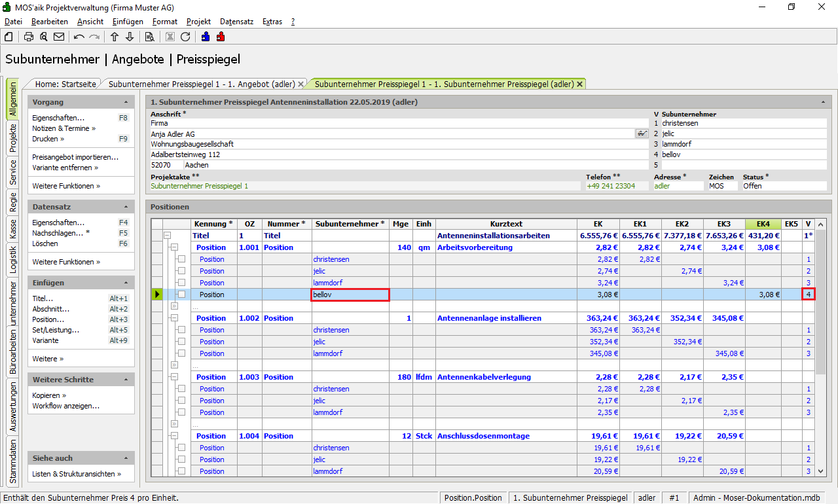This screenshot has height=504, width=838.
Task: Open print preview with magnifier icon
Action: (43, 37)
